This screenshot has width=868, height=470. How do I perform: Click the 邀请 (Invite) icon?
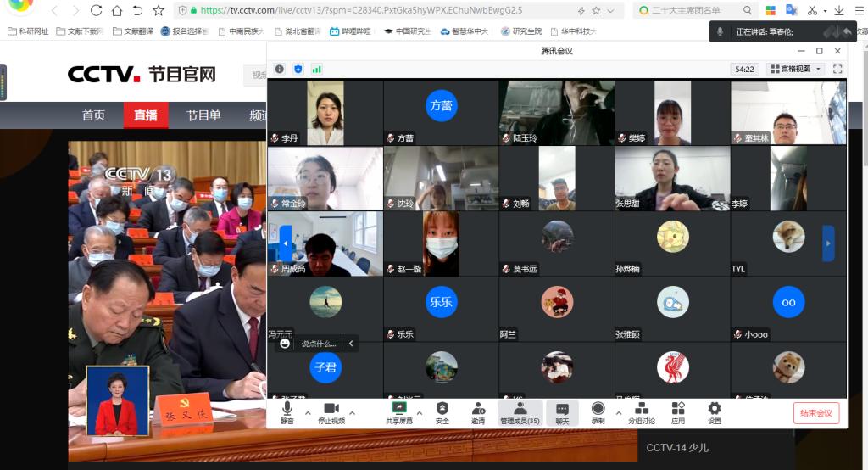[x=478, y=412]
